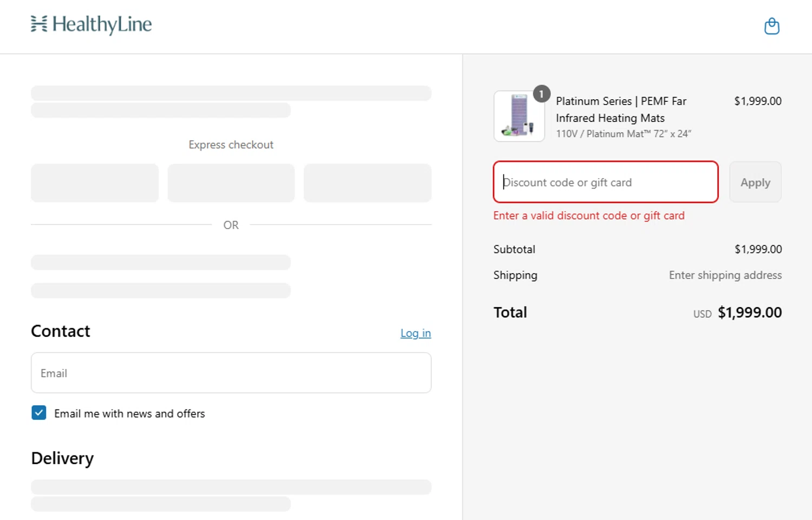Uncheck Email me with news and offers
The height and width of the screenshot is (520, 812).
(x=39, y=413)
